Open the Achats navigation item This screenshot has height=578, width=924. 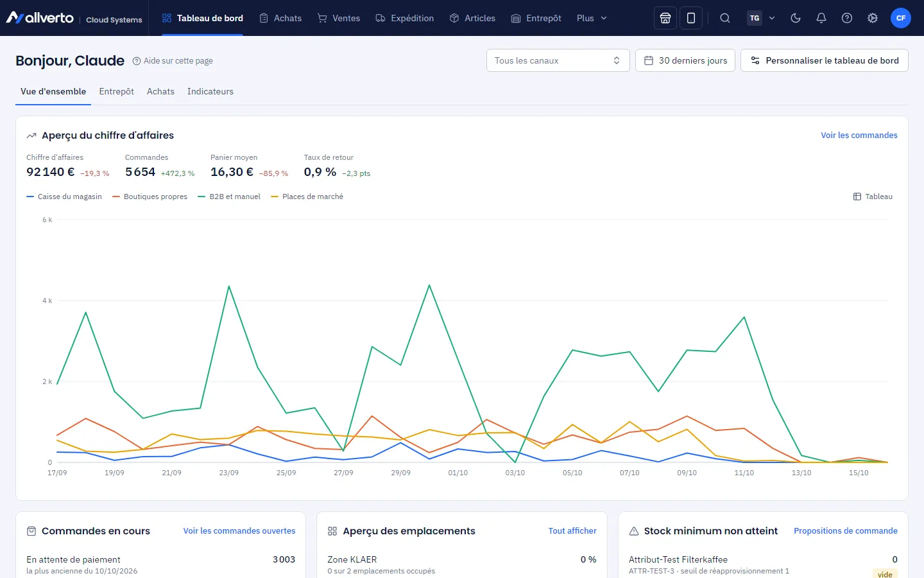click(280, 18)
